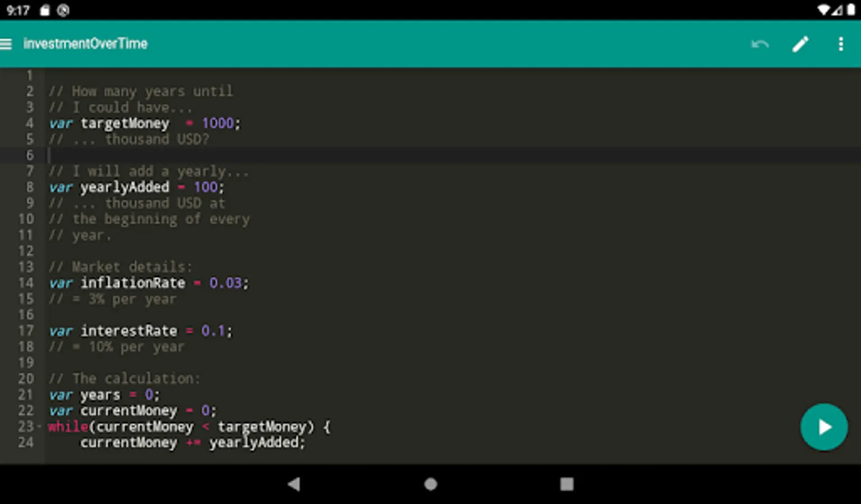Click the comment 'Market details:'

121,267
